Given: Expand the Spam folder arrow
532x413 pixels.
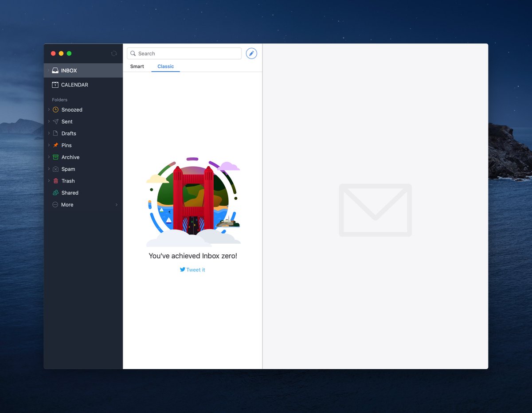Looking at the screenshot, I should point(49,169).
